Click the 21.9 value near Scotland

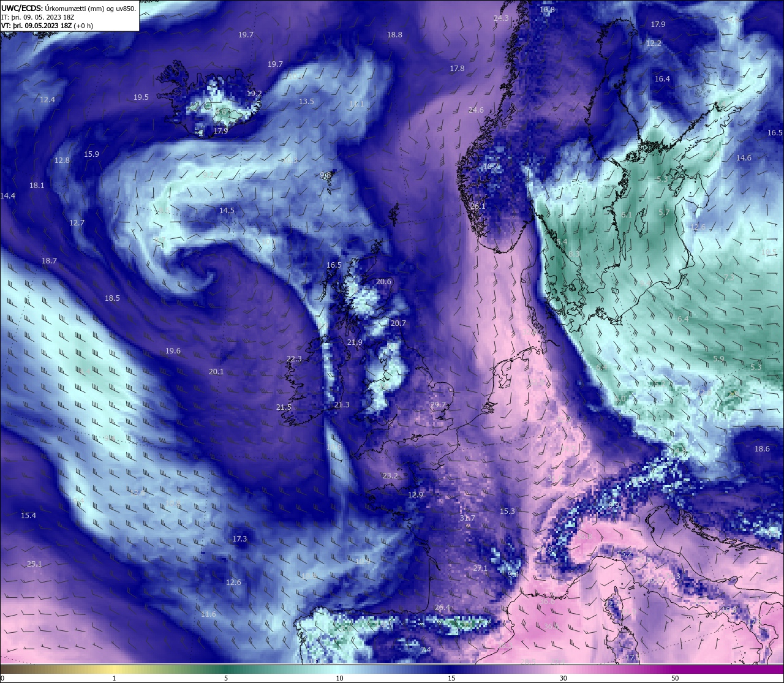[x=355, y=342]
